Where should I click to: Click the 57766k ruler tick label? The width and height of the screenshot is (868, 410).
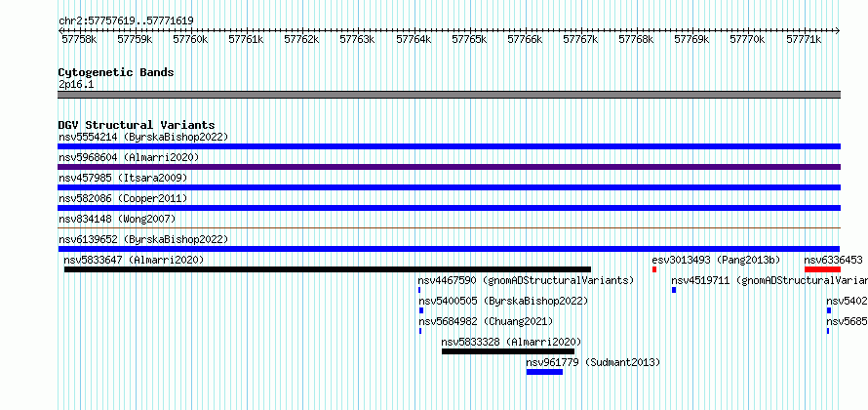tap(525, 39)
